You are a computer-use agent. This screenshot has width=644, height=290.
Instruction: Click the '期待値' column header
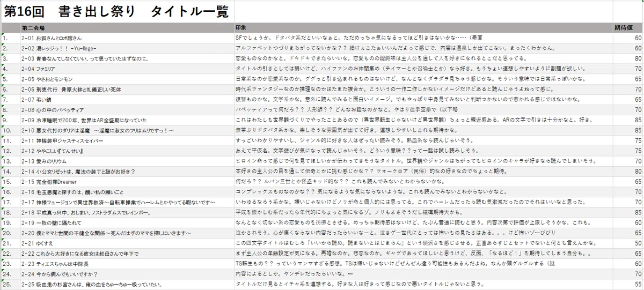point(628,27)
